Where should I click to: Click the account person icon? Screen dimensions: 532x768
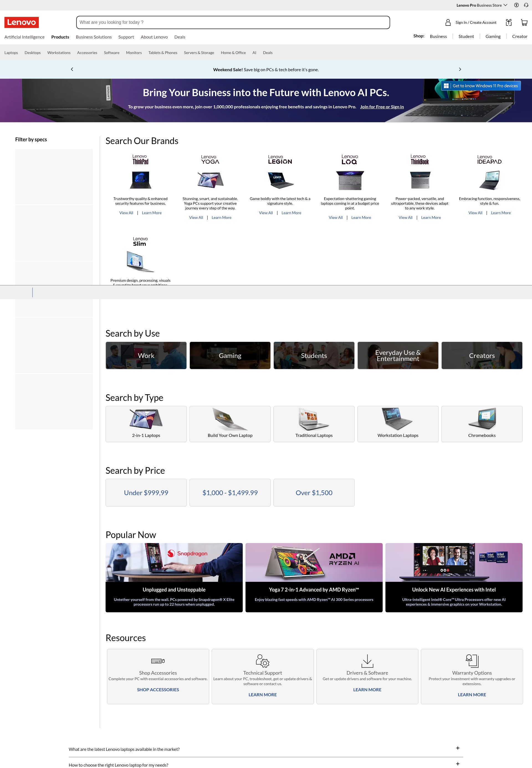(448, 22)
